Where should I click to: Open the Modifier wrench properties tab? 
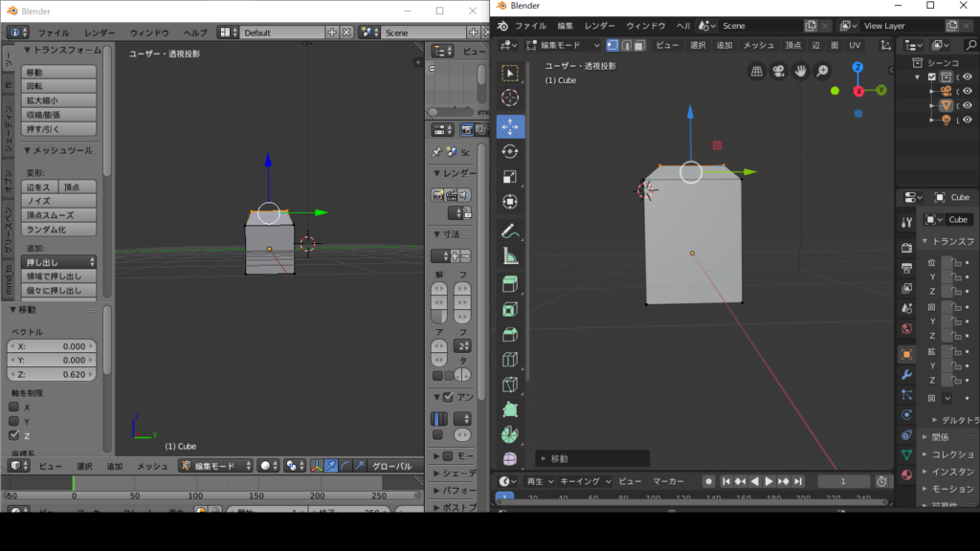(x=906, y=374)
